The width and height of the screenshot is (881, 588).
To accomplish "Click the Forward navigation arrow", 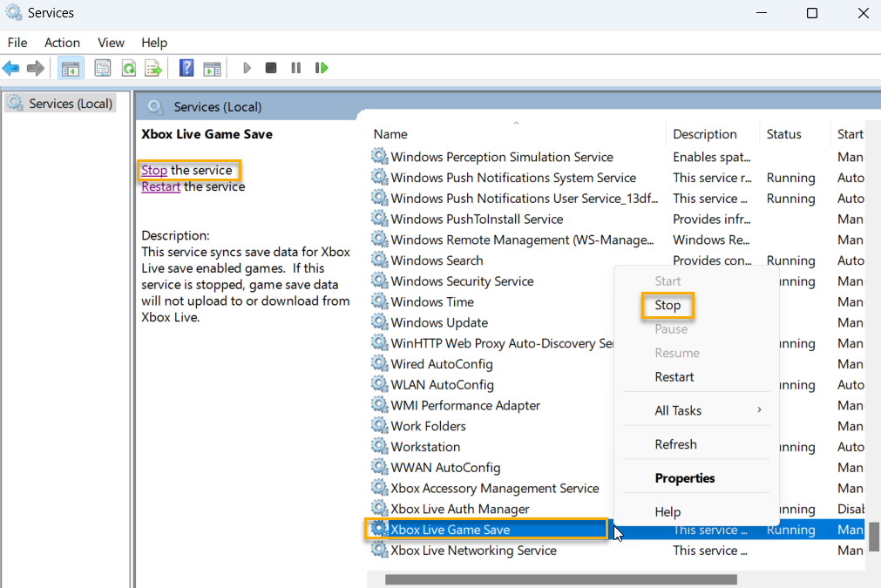I will [33, 67].
